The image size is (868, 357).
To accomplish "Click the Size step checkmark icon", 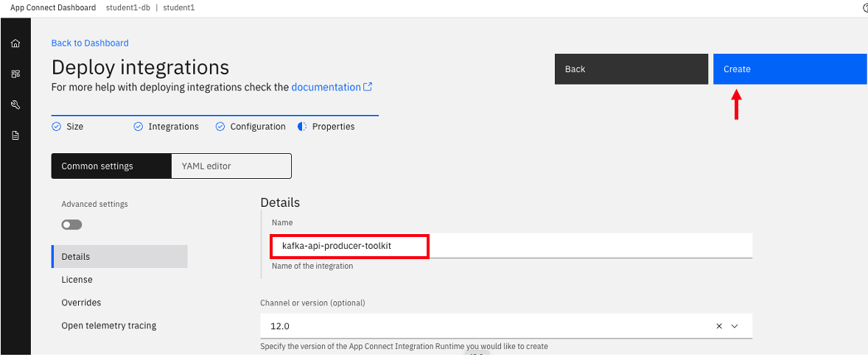I will point(56,127).
